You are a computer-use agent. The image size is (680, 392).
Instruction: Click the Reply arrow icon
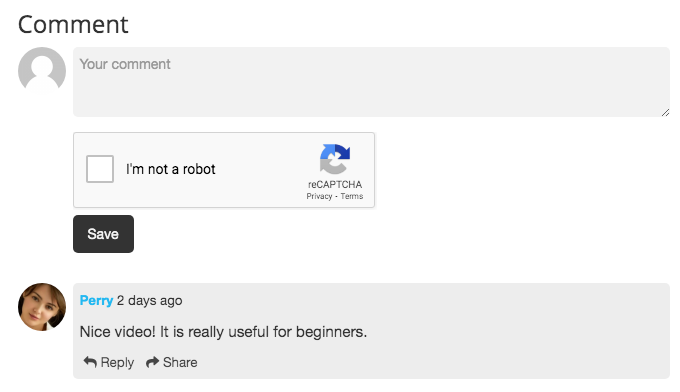coord(90,362)
